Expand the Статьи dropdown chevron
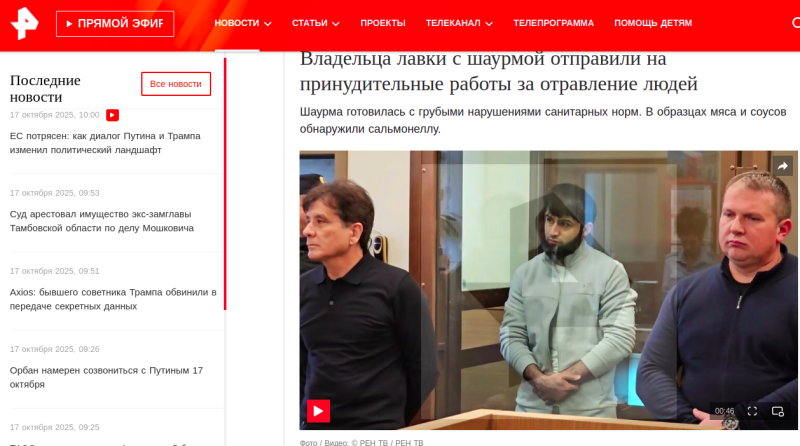800x446 pixels. (336, 23)
